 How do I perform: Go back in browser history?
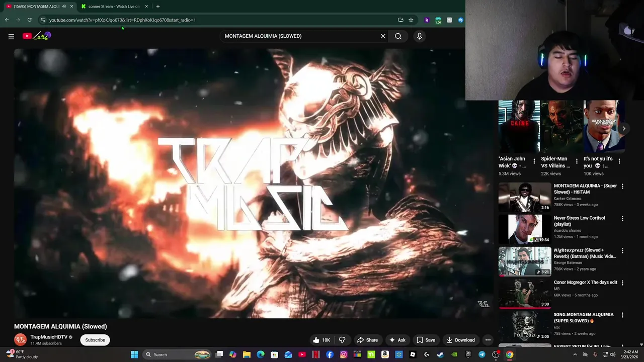[7, 20]
